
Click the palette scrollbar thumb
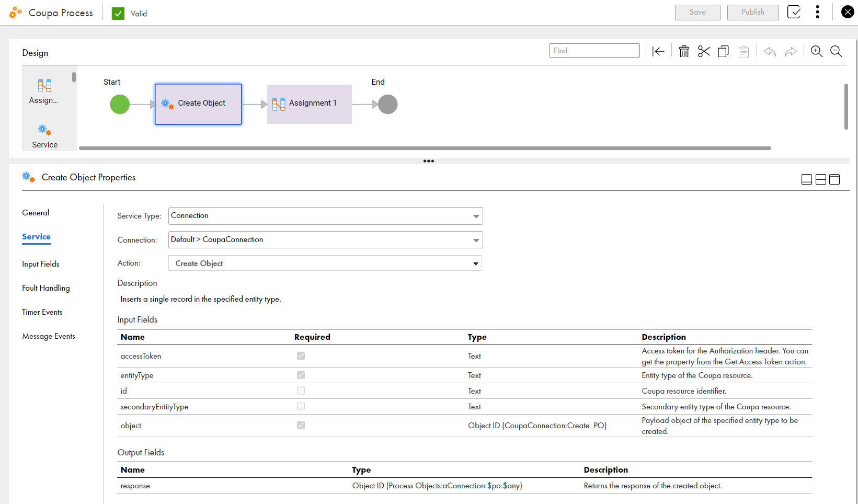coord(74,77)
